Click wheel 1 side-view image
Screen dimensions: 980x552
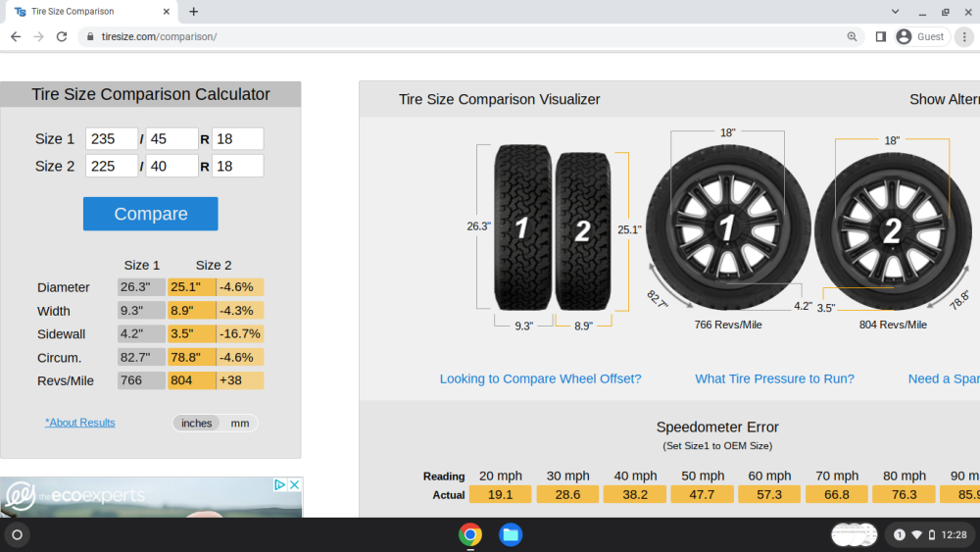728,227
